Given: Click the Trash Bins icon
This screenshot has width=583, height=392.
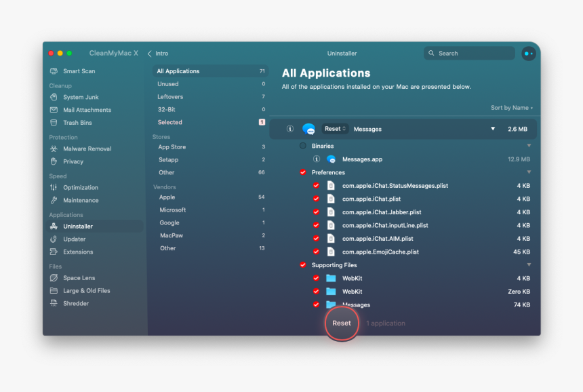Looking at the screenshot, I should click(x=54, y=122).
